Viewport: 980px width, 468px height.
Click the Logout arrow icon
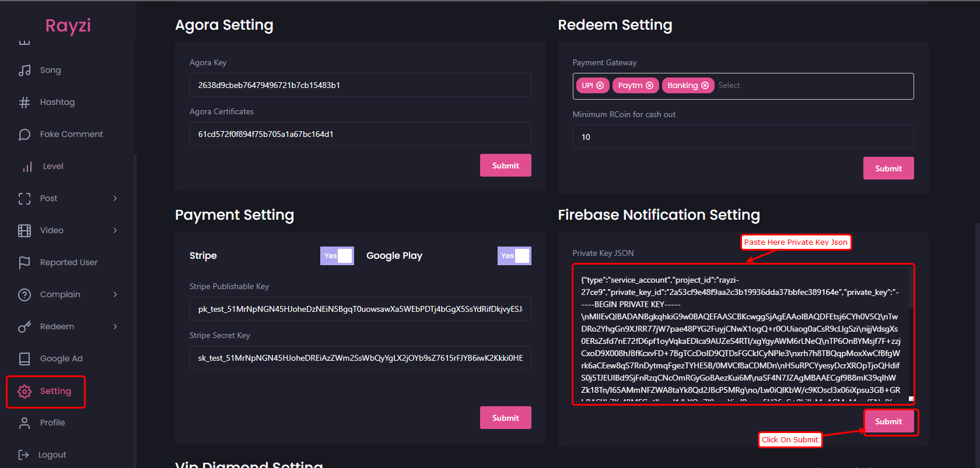pos(24,455)
